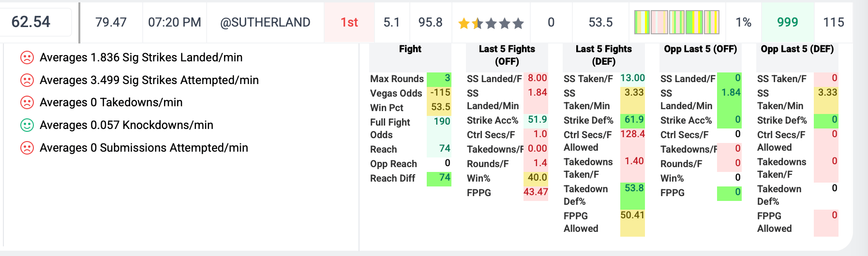Click the Vegas Odds -115 value
Viewport: 868px width, 256px height.
pyautogui.click(x=439, y=93)
